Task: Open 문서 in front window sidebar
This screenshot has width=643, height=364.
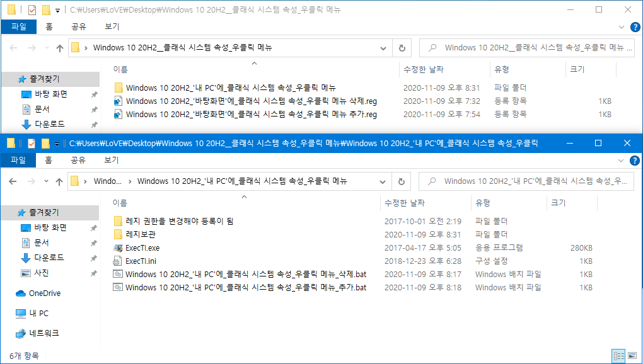Action: pos(42,243)
